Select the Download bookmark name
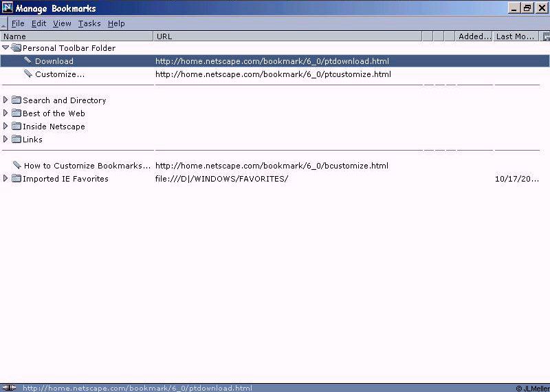550x392 pixels. (54, 61)
